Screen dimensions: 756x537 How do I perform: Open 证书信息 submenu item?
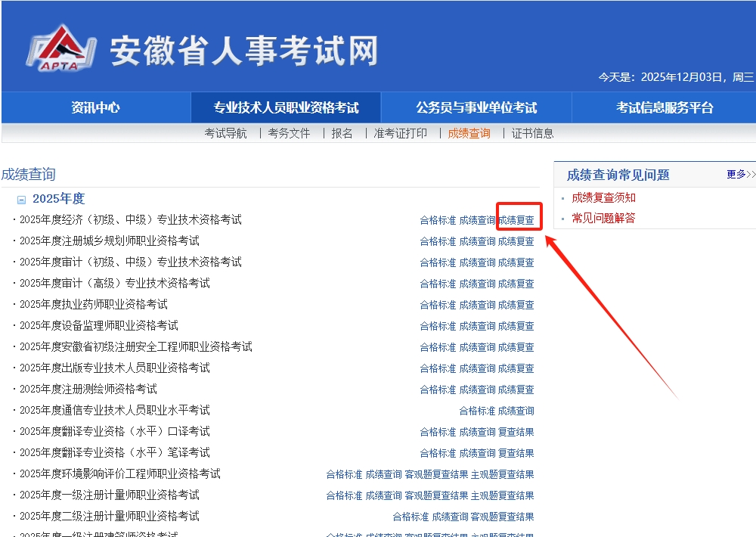[x=532, y=133]
